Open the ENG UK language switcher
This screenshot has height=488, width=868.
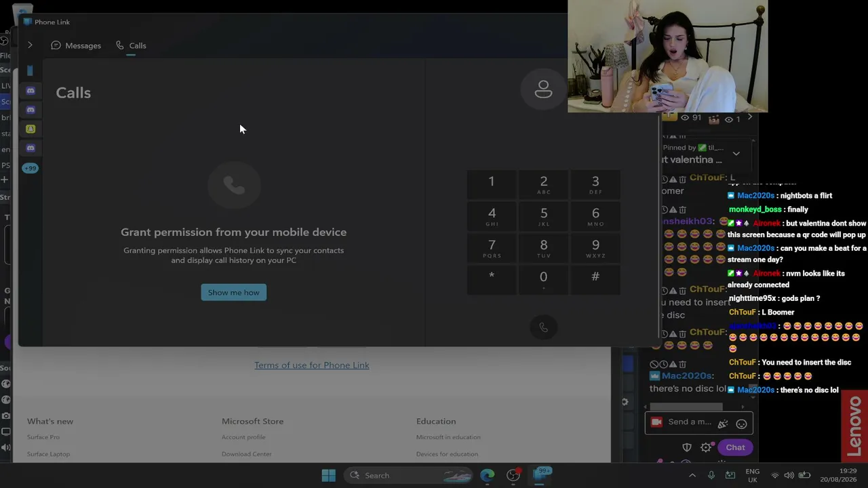point(752,475)
